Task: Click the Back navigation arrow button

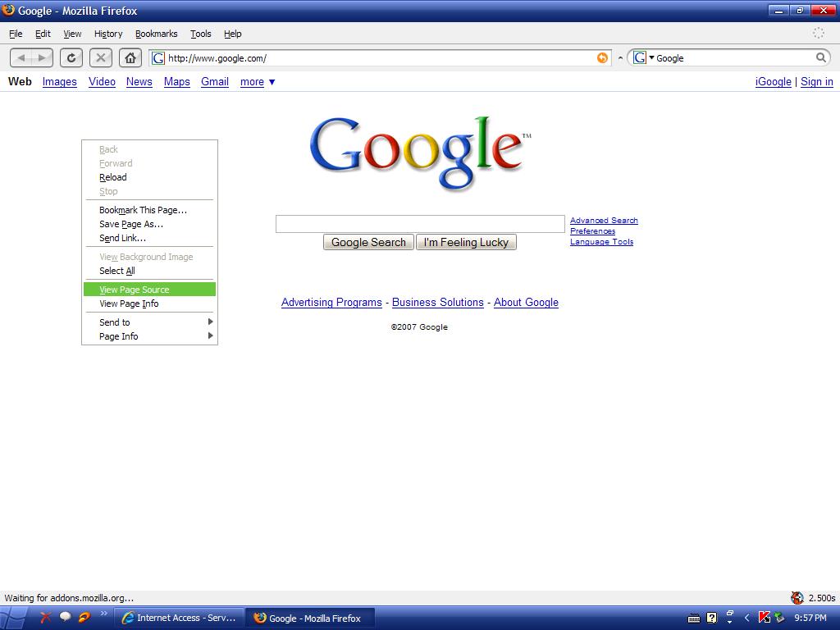Action: coord(21,58)
